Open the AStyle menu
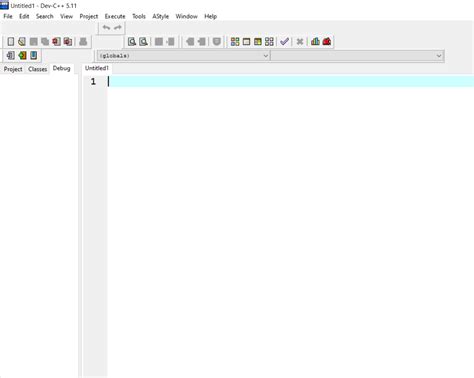This screenshot has height=378, width=474. coord(160,16)
